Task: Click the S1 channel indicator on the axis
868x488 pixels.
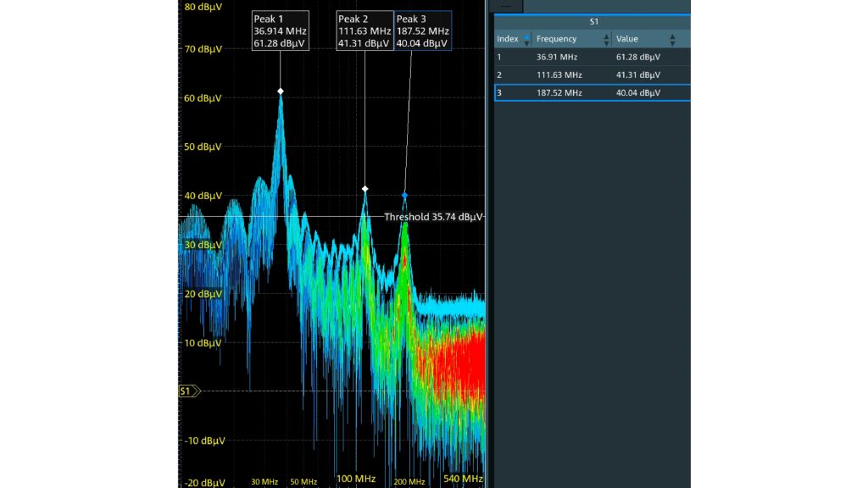Action: point(188,391)
